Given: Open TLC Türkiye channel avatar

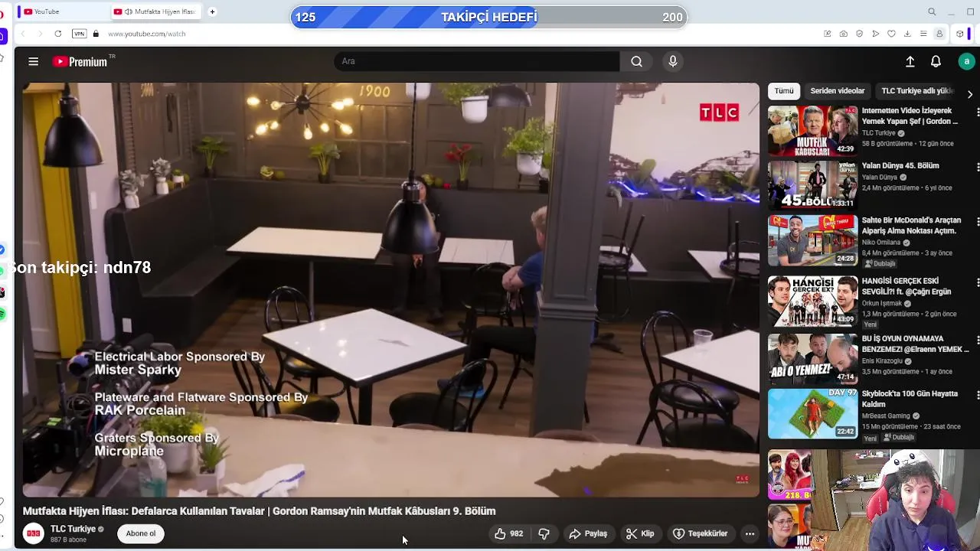Looking at the screenshot, I should (x=34, y=533).
